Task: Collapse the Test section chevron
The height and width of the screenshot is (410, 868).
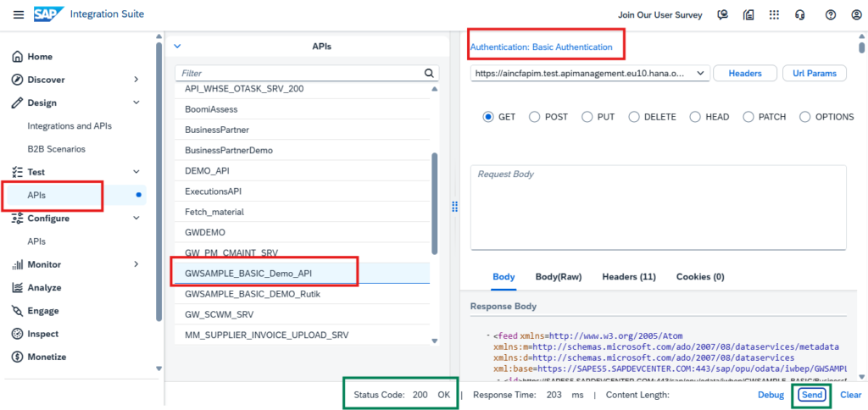Action: coord(136,172)
